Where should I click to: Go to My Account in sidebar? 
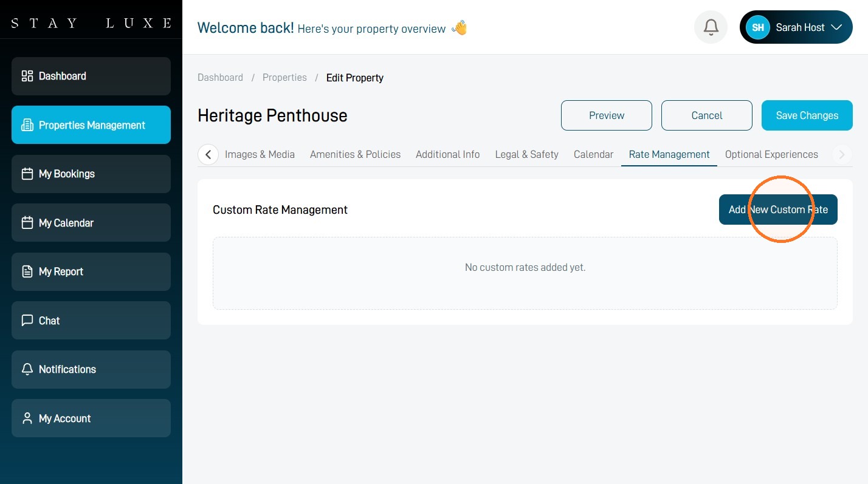(x=91, y=418)
